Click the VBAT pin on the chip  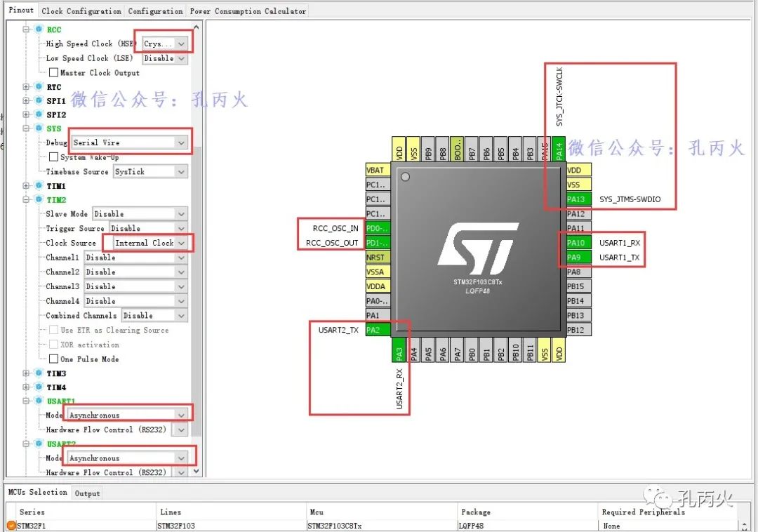click(377, 170)
